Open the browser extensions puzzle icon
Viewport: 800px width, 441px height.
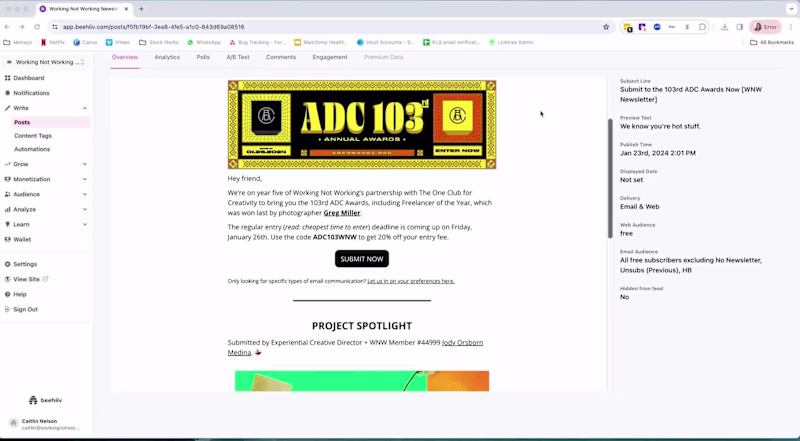pyautogui.click(x=703, y=27)
